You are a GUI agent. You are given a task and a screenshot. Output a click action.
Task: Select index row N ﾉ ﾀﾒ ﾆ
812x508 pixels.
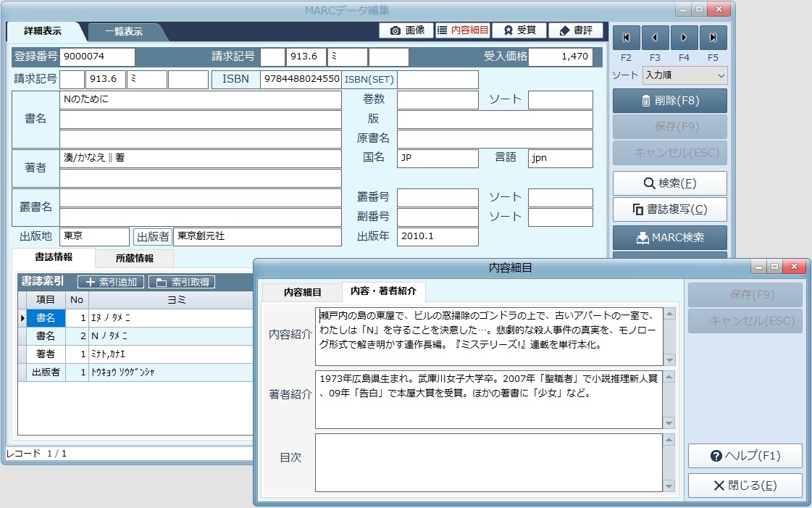pyautogui.click(x=135, y=336)
